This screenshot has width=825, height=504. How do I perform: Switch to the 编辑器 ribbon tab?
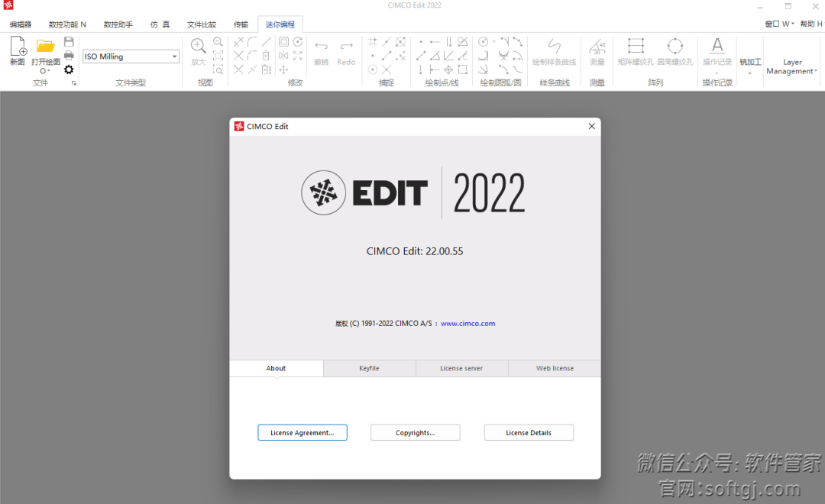click(21, 24)
